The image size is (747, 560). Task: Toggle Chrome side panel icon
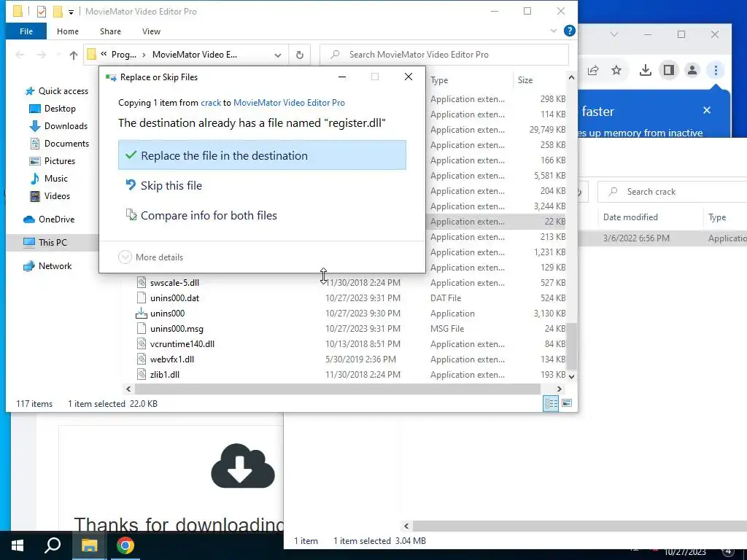(669, 71)
